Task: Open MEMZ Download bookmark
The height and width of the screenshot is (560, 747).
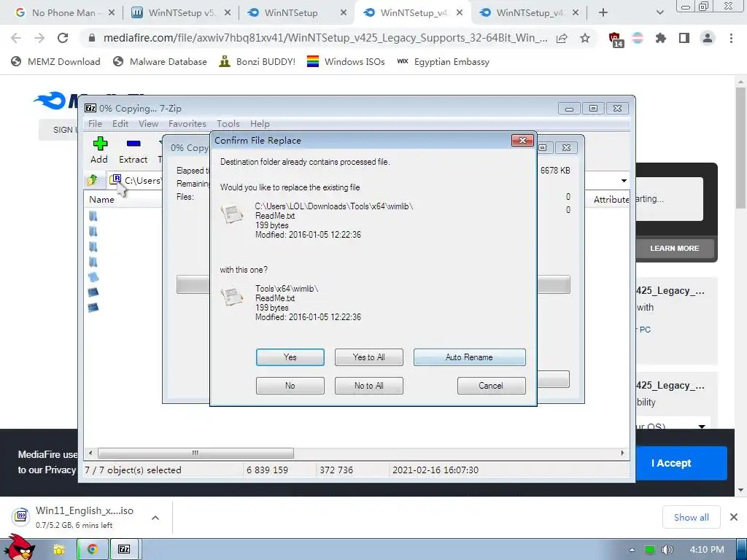Action: coord(55,62)
